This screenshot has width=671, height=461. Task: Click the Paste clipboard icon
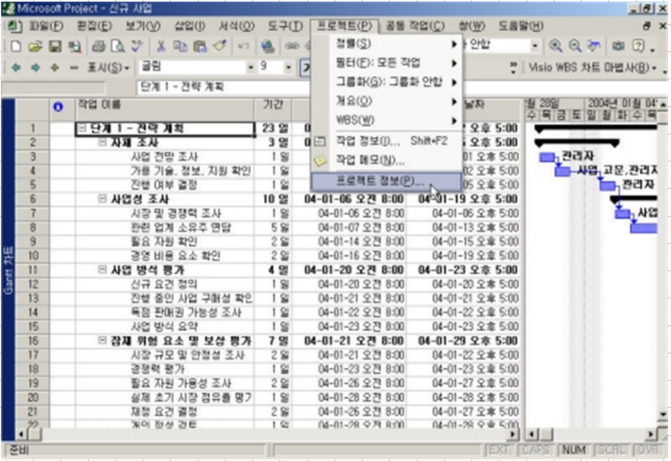pos(200,46)
